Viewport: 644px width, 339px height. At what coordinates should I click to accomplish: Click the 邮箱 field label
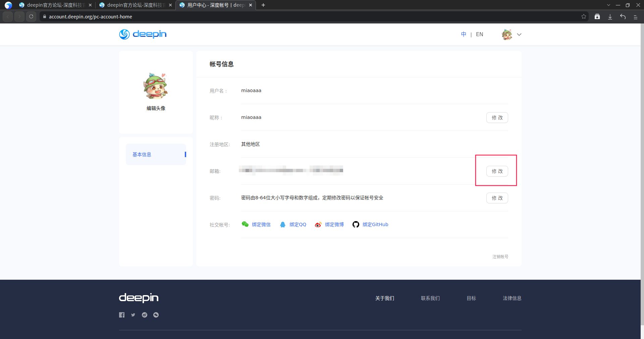point(215,171)
